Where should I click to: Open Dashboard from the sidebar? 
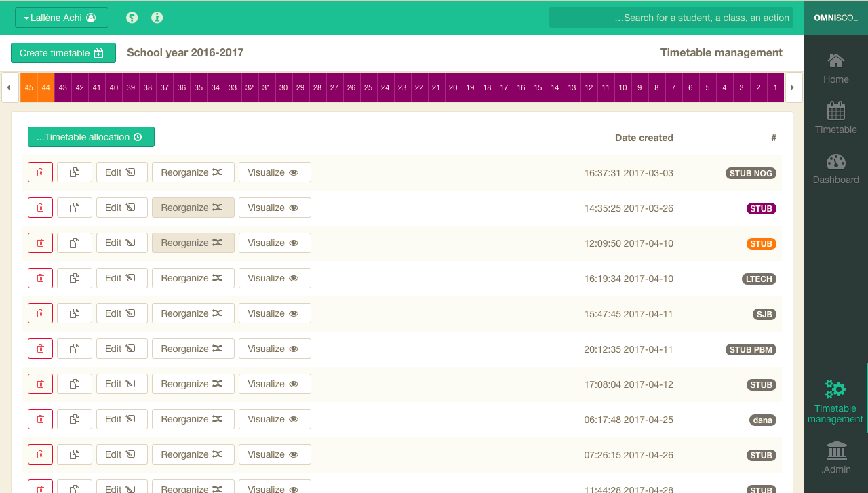tap(835, 169)
